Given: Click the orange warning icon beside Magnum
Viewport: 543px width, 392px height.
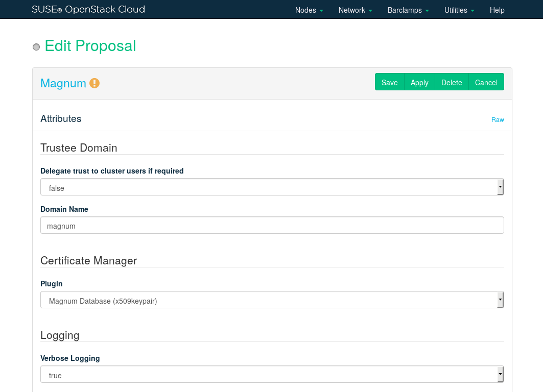Looking at the screenshot, I should [x=95, y=83].
